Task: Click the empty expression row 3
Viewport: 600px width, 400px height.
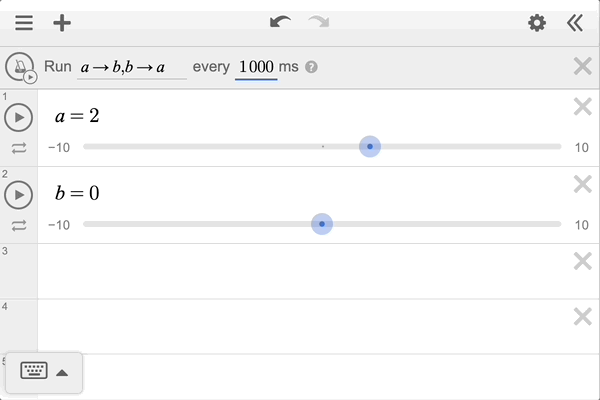Action: click(x=300, y=270)
